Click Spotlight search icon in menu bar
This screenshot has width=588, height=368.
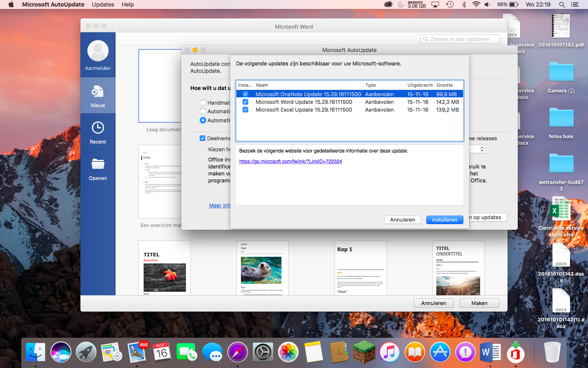click(x=562, y=4)
